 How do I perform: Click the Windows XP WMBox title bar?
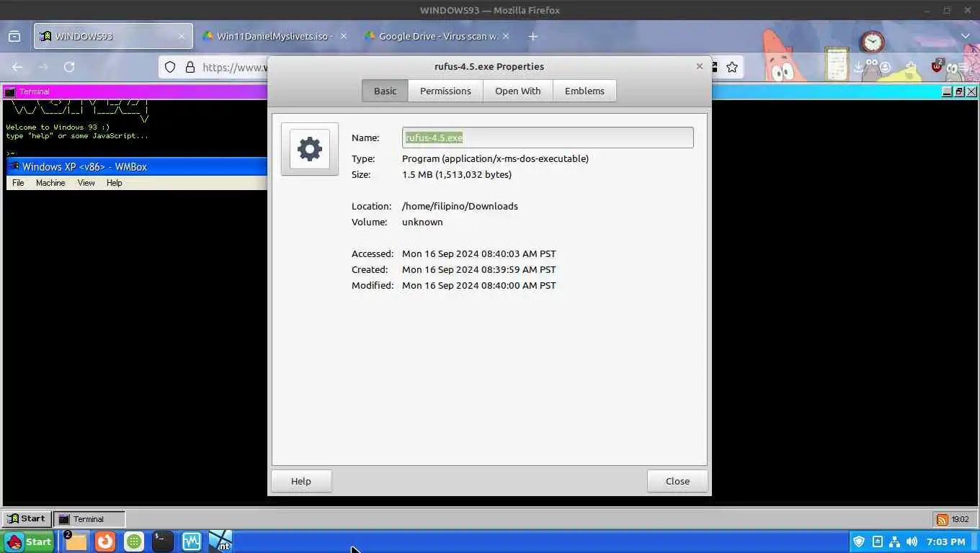pyautogui.click(x=137, y=166)
